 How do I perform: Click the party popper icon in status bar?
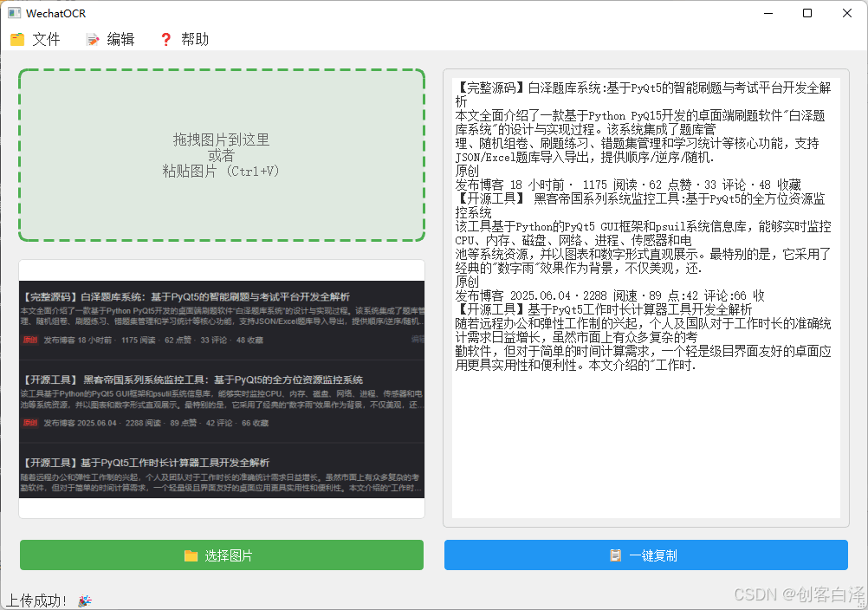tap(85, 600)
